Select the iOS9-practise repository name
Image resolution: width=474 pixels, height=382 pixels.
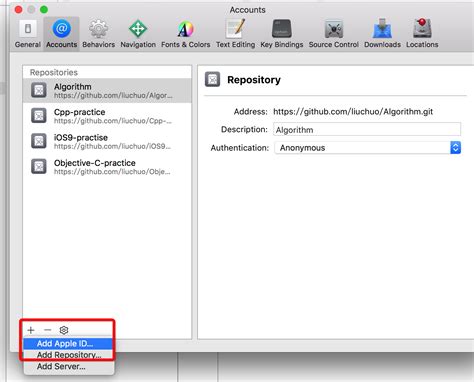tap(81, 137)
